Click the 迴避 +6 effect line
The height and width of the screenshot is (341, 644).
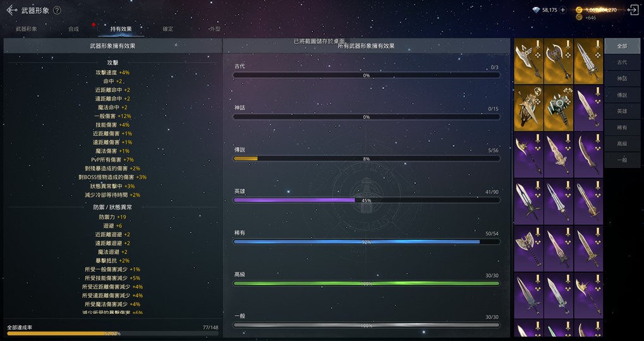point(112,225)
